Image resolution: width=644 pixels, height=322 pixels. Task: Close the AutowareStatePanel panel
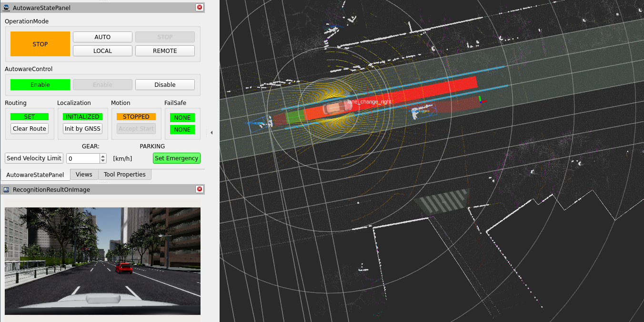[200, 8]
